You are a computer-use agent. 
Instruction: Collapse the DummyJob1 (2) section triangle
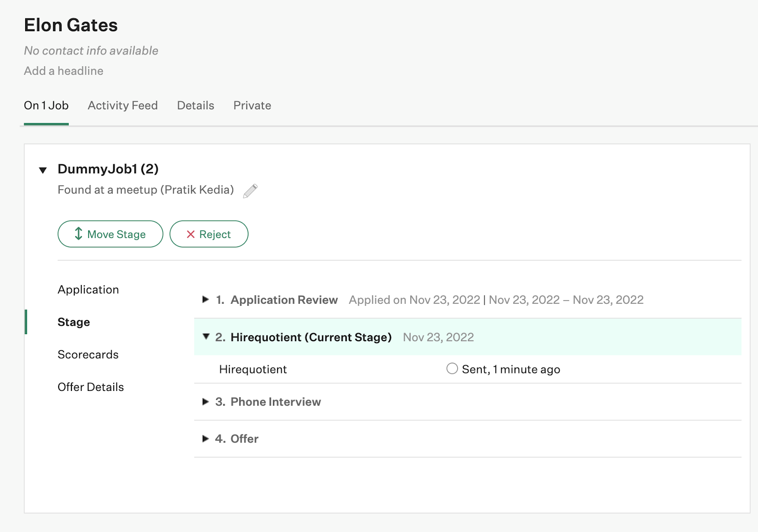(43, 170)
